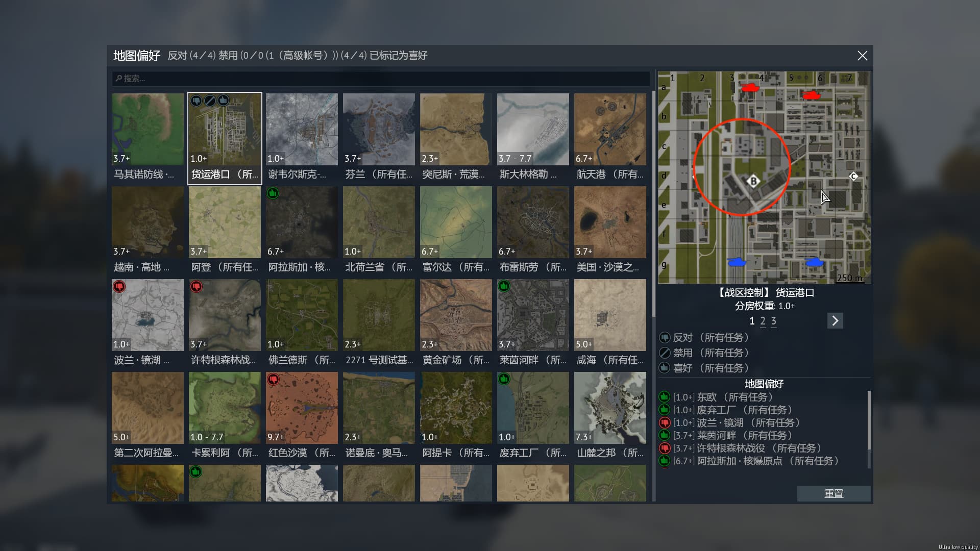The height and width of the screenshot is (551, 980).
Task: Click green like badge on 阿拉斯加 map
Action: point(273,193)
